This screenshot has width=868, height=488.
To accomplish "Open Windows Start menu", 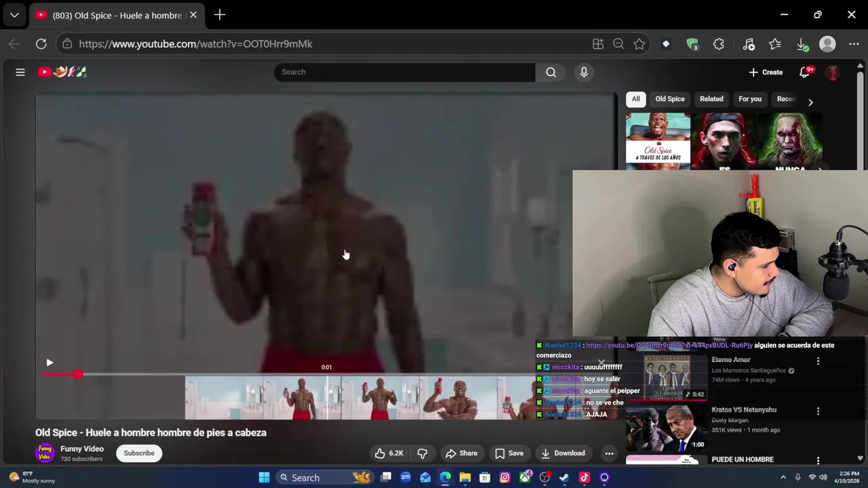I will pyautogui.click(x=264, y=478).
